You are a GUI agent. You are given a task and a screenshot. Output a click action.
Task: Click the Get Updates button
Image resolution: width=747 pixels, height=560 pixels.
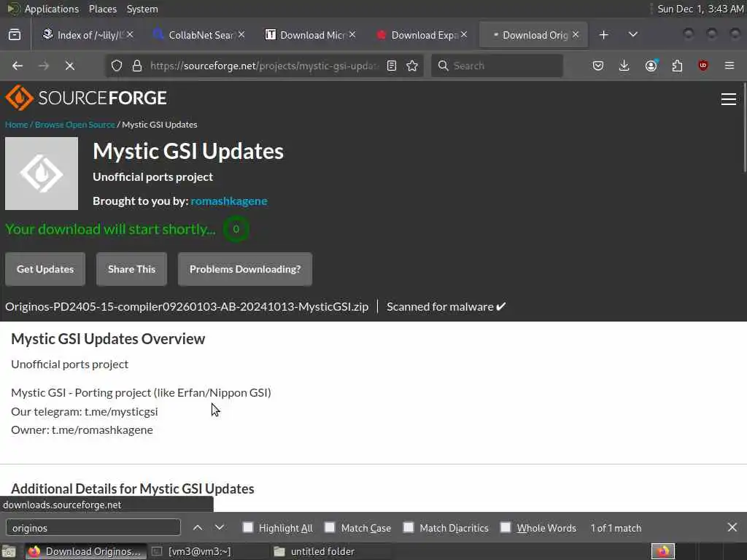tap(45, 269)
